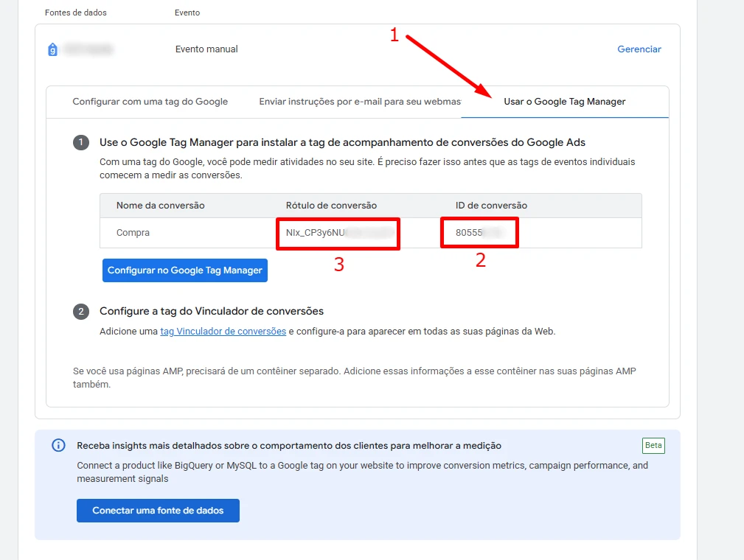Click the 'Nome da conversão' column header
The width and height of the screenshot is (744, 560).
point(161,206)
